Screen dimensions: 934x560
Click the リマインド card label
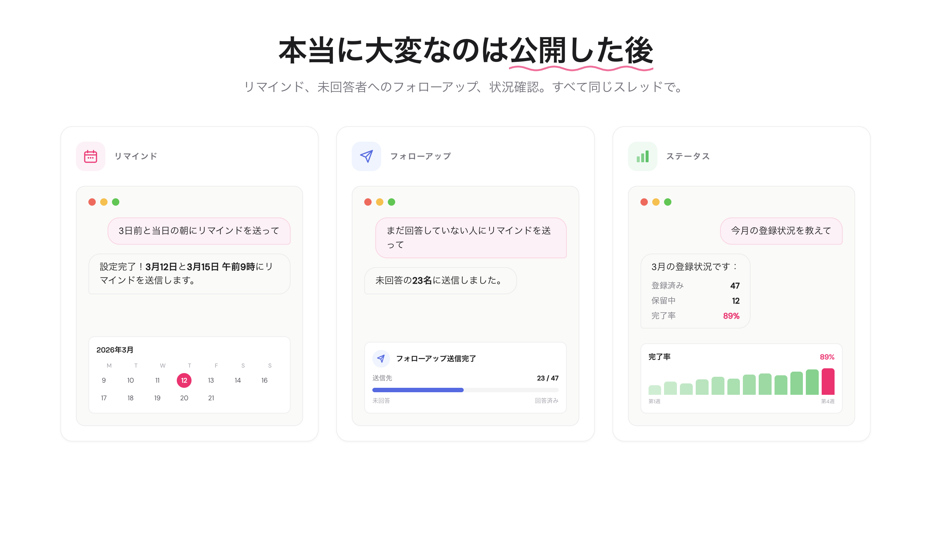coord(136,156)
